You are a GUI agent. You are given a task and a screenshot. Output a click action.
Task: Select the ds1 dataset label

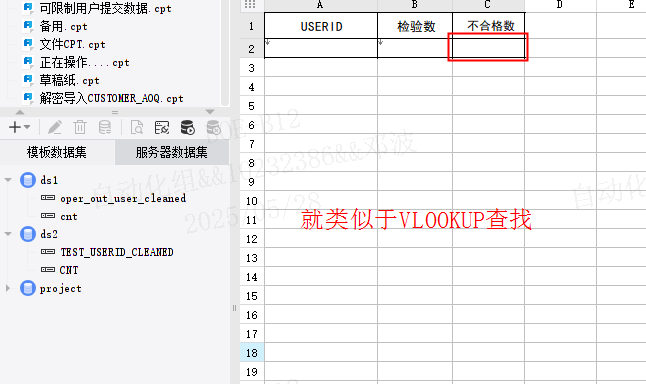click(49, 180)
